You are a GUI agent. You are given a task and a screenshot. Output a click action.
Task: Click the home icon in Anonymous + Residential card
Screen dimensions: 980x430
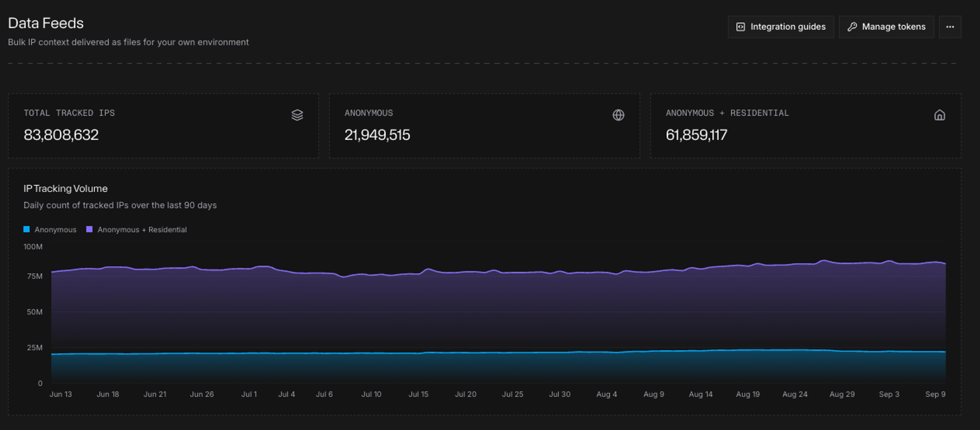[939, 115]
